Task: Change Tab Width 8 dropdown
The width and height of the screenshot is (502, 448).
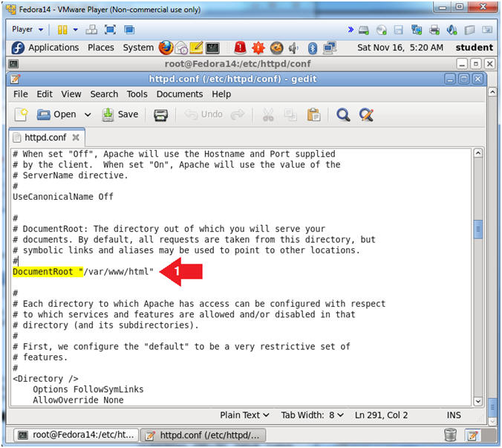Action: 313,415
